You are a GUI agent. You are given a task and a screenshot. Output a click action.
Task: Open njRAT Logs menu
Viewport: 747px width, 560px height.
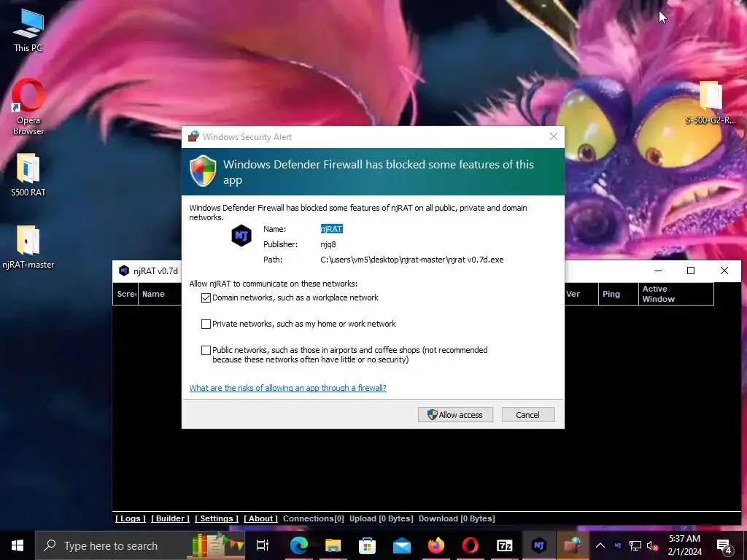[131, 518]
